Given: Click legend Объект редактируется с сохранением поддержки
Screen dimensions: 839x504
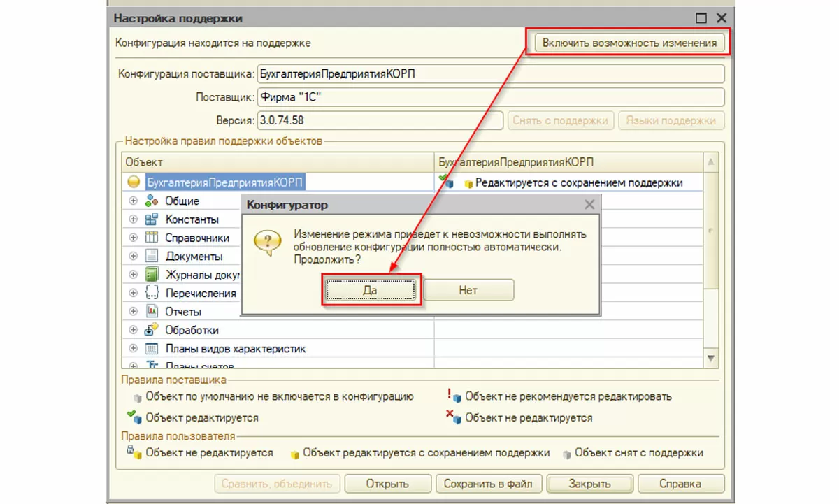Looking at the screenshot, I should 426,453.
